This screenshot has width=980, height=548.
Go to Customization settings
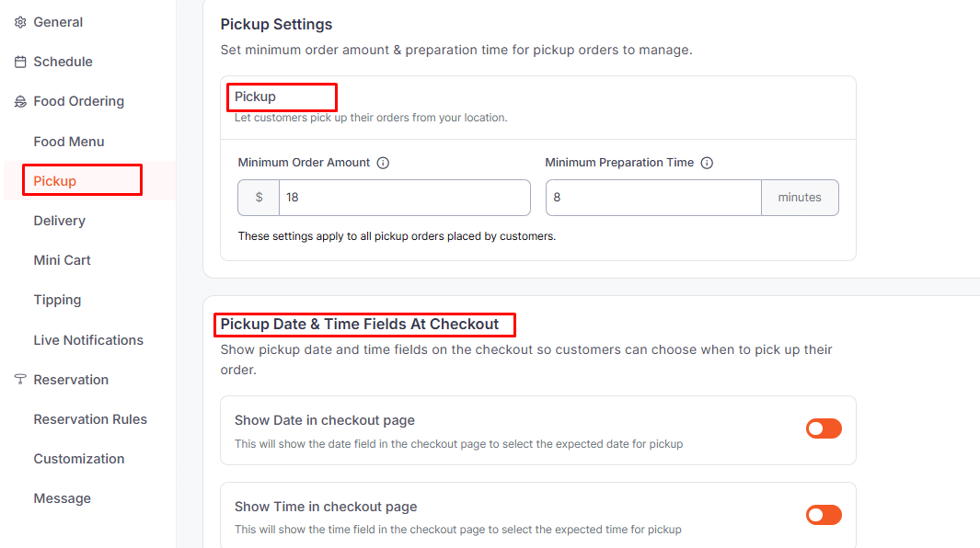[x=79, y=459]
